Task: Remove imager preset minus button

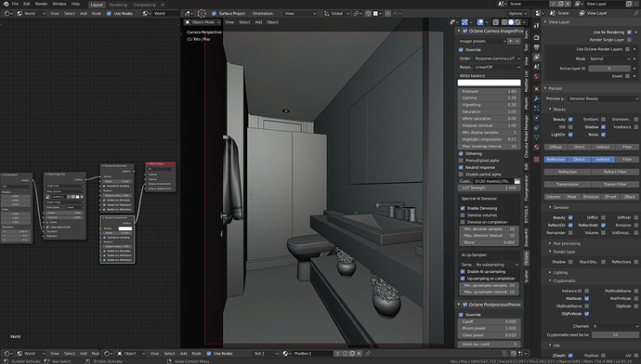Action: pos(517,41)
